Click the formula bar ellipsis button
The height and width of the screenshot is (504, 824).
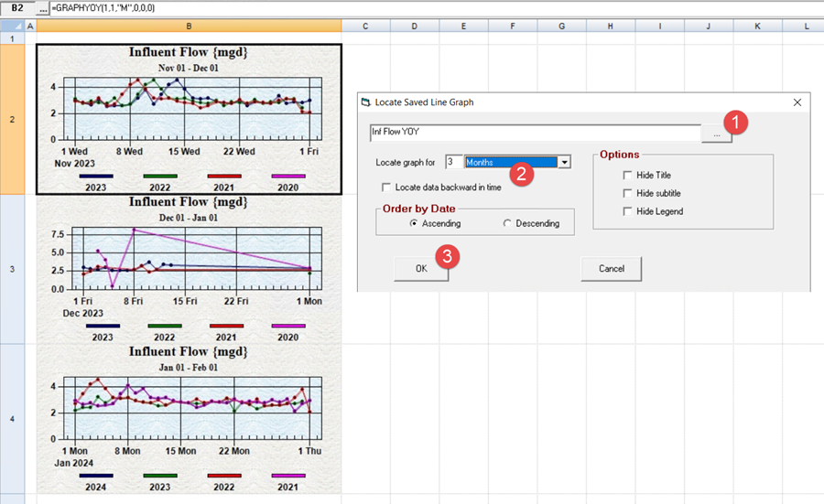click(x=45, y=7)
